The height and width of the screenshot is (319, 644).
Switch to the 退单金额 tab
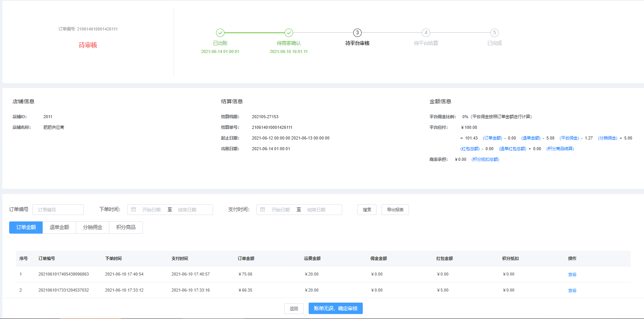tap(59, 228)
